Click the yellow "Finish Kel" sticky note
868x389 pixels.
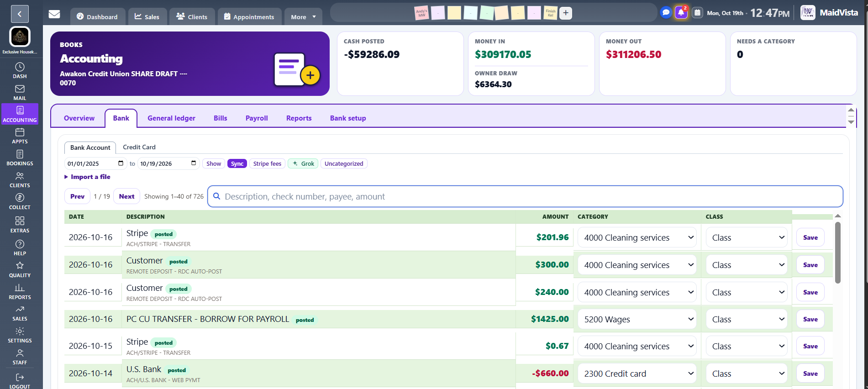tap(550, 13)
